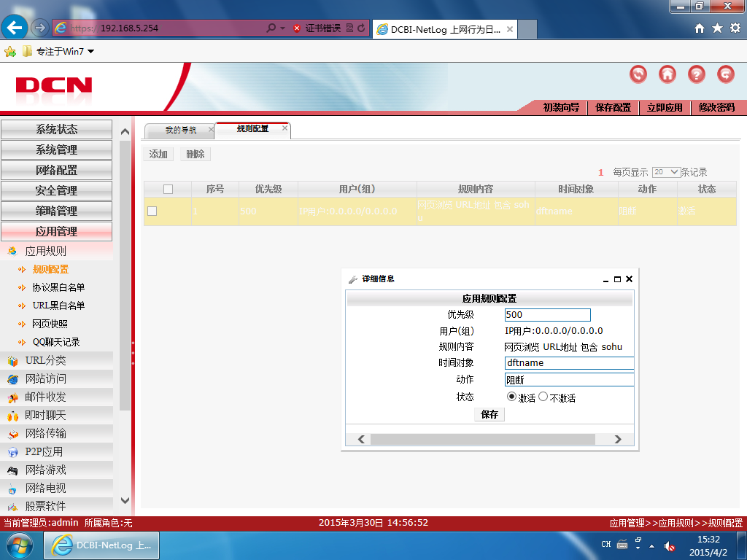Click the 股票软件 sidebar icon
Screen dimensions: 747x560
coord(12,507)
